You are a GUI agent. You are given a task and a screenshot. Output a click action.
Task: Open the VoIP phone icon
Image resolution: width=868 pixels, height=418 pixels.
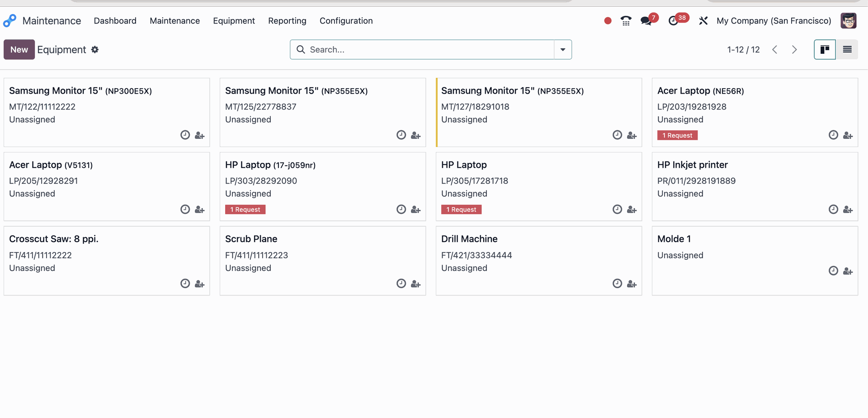pyautogui.click(x=626, y=21)
